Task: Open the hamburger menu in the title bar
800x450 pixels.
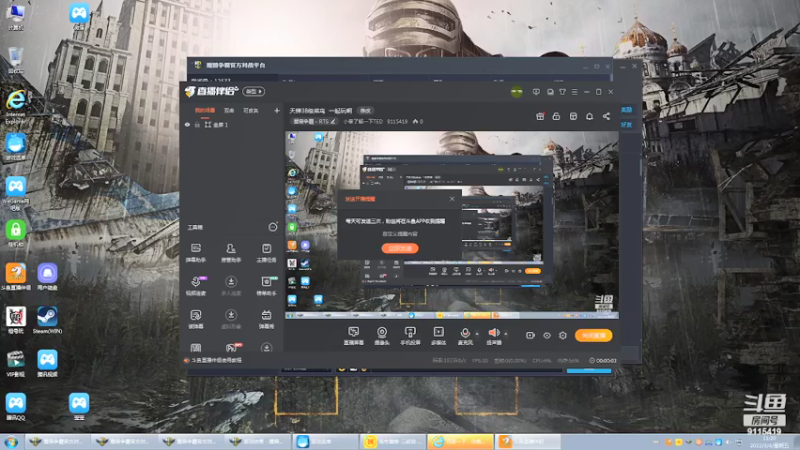Action: click(x=575, y=92)
